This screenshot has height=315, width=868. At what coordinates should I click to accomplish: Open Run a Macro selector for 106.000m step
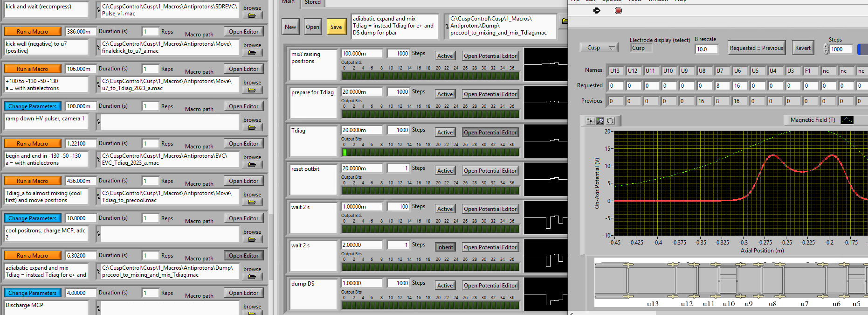pos(33,69)
